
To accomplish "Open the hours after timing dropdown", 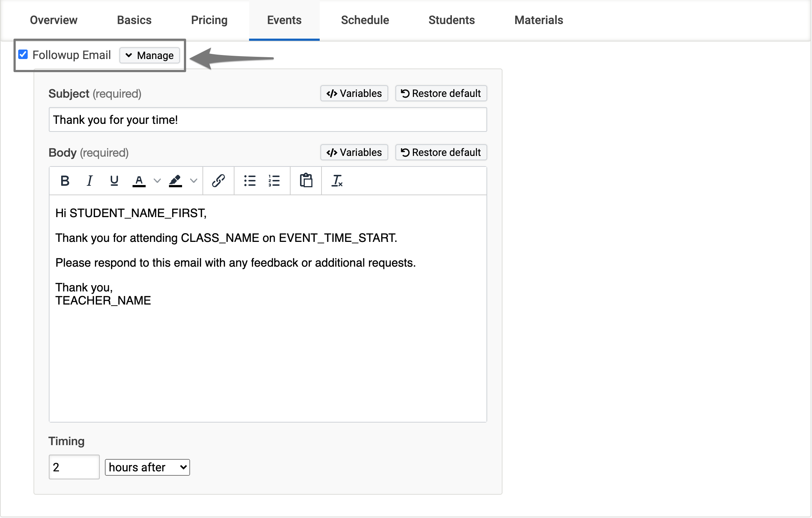I will 147,467.
